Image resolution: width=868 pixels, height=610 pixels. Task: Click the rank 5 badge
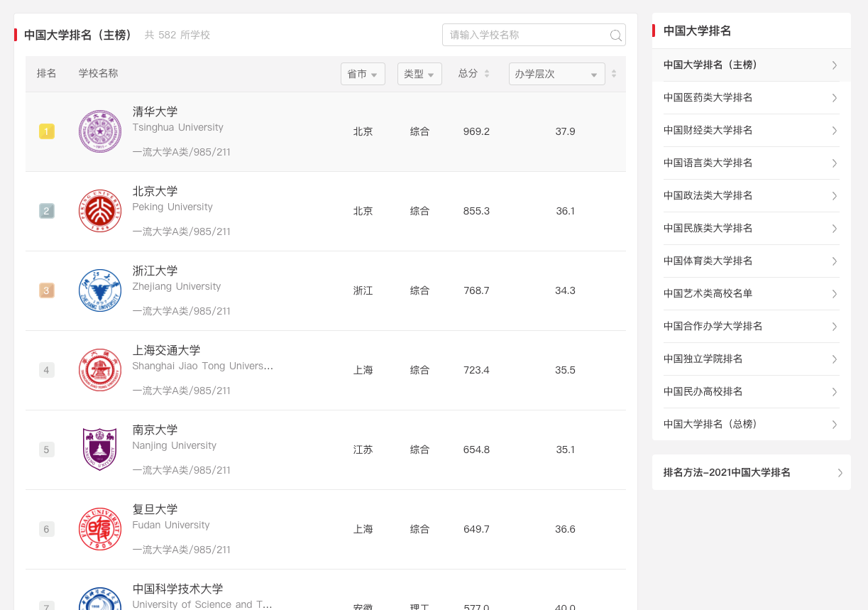(x=46, y=450)
